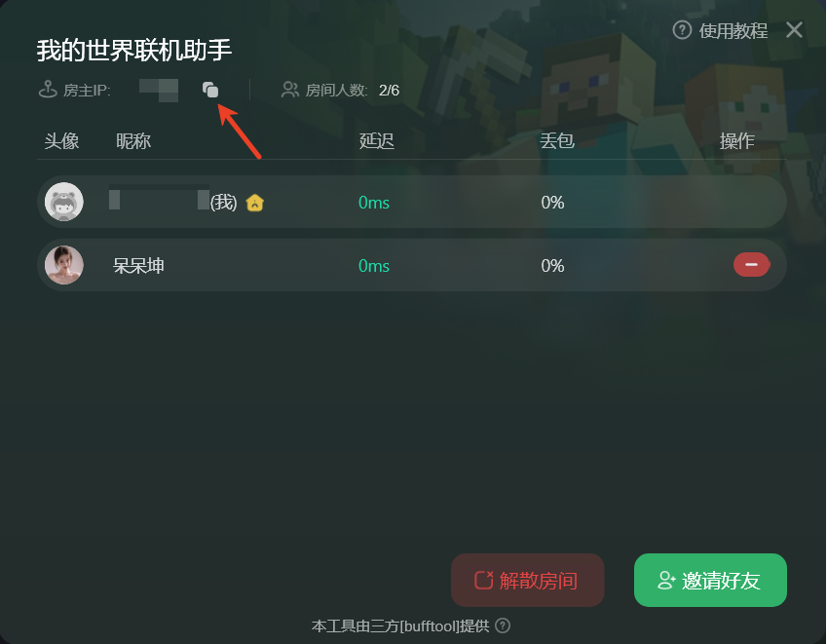Click the yellow host house badge
This screenshot has width=827, height=644.
click(x=255, y=203)
